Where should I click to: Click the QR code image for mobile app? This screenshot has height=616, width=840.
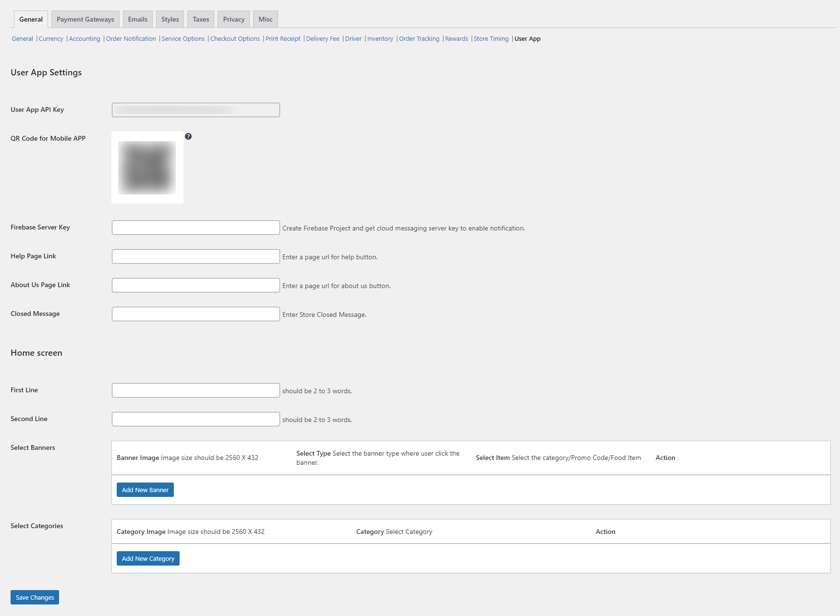click(147, 168)
